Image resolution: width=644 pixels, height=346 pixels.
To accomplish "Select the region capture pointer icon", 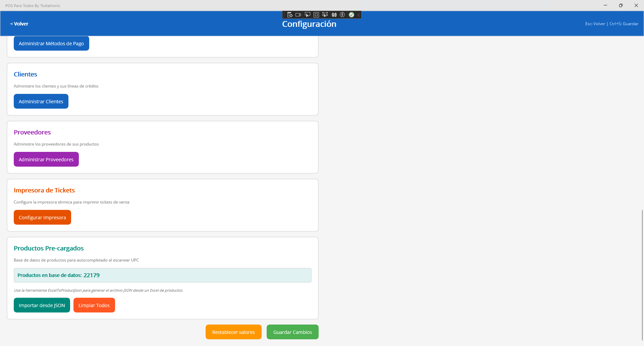I will click(x=325, y=14).
